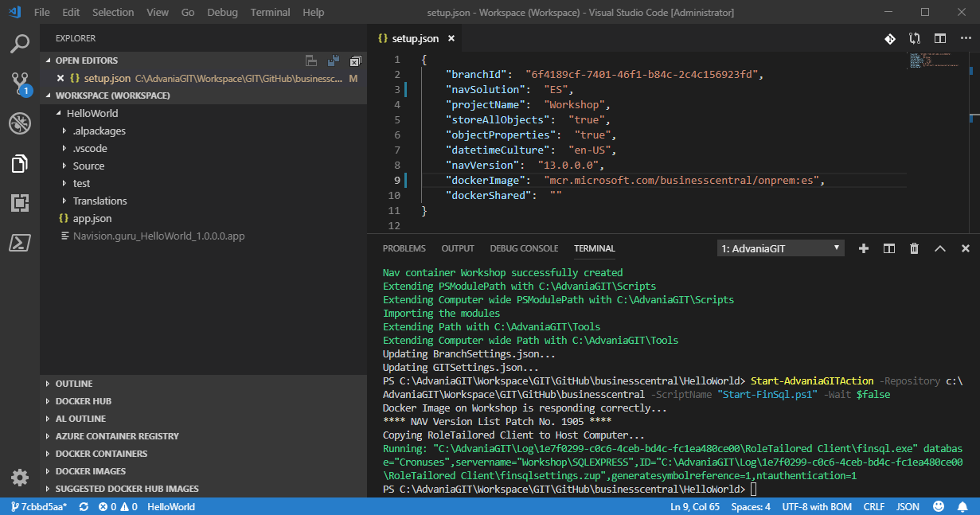Screen dimensions: 980x515
Task: Open app.json in the explorer
Action: 92,218
